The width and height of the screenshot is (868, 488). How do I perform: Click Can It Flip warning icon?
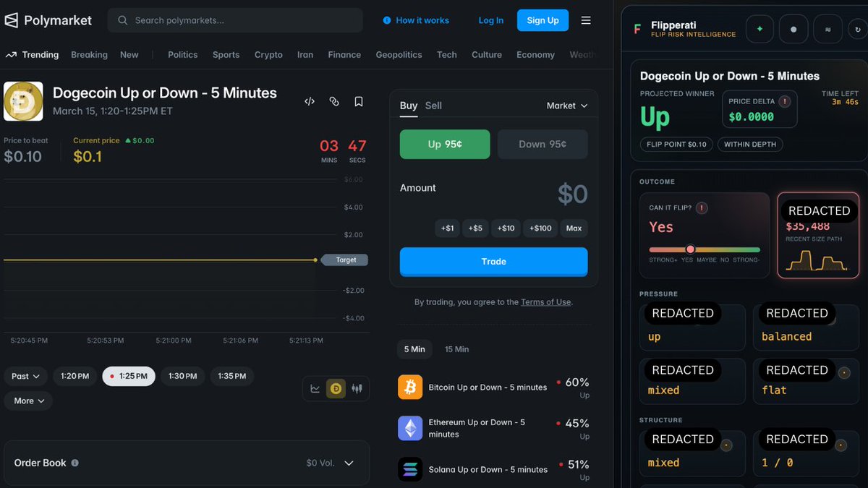(701, 207)
